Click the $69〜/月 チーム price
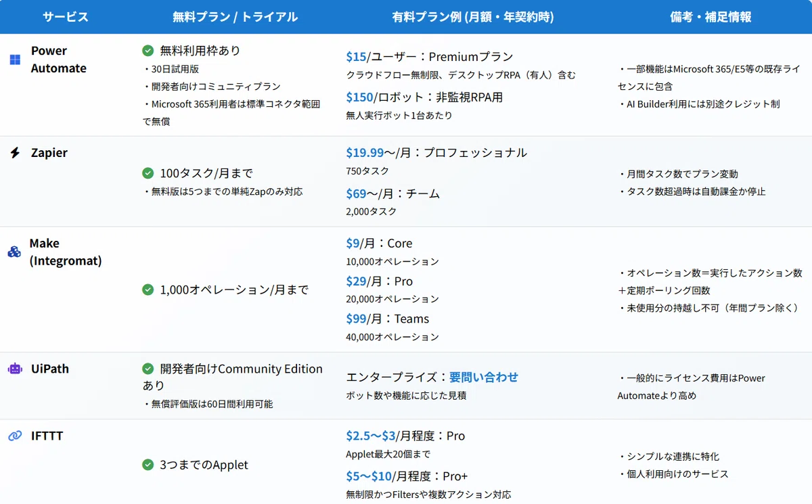 pyautogui.click(x=393, y=193)
